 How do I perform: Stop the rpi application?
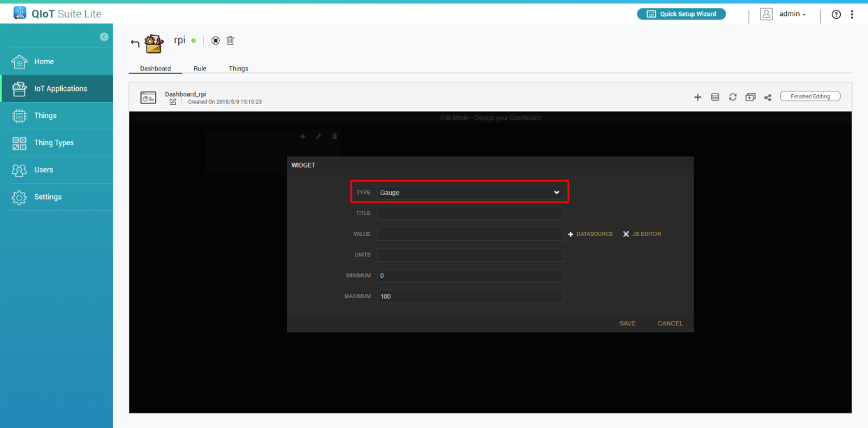tap(216, 40)
